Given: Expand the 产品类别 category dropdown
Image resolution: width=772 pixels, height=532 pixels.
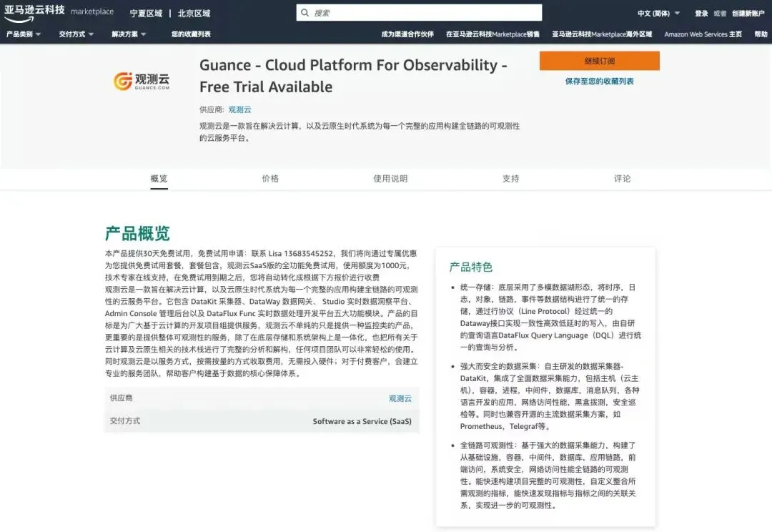Looking at the screenshot, I should click(21, 33).
